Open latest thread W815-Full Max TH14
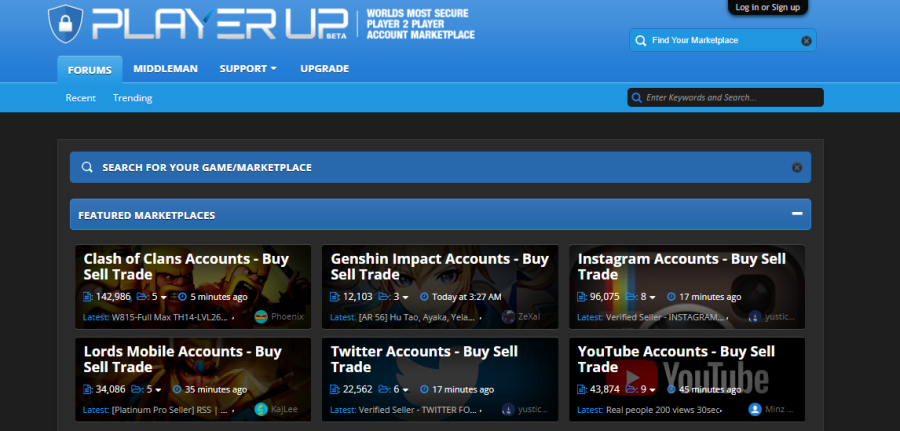 click(x=171, y=317)
